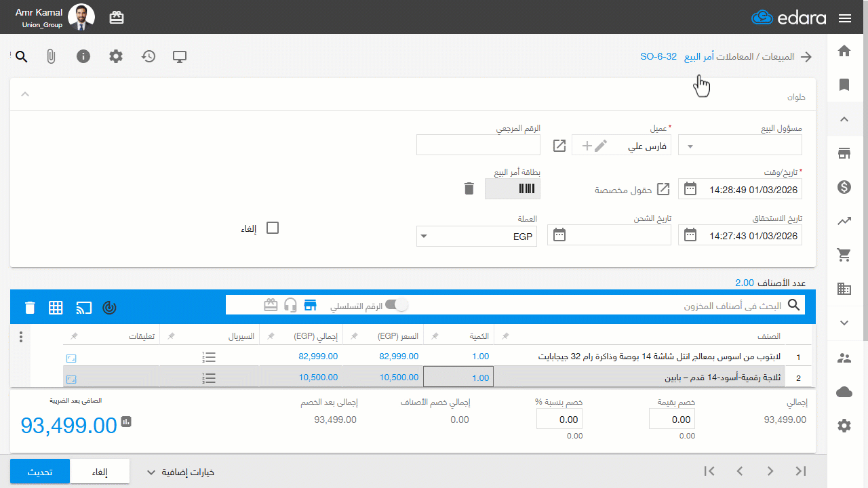The image size is (868, 488).
Task: Delete the sales order card trash icon
Action: (469, 188)
